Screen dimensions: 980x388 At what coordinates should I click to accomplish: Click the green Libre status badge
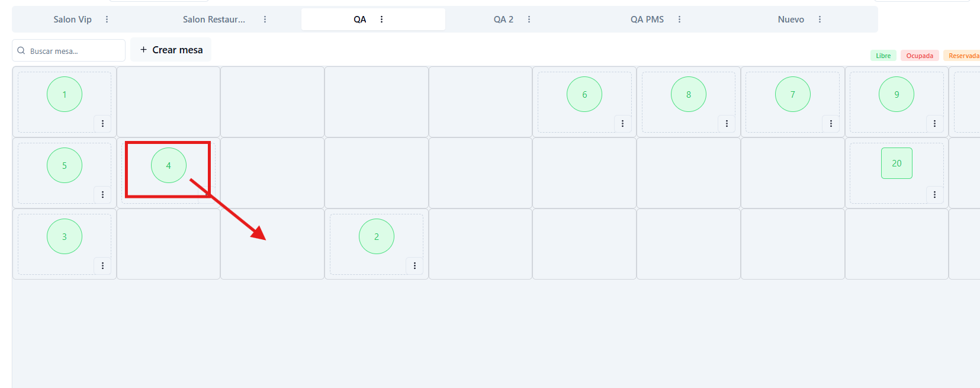(x=883, y=56)
